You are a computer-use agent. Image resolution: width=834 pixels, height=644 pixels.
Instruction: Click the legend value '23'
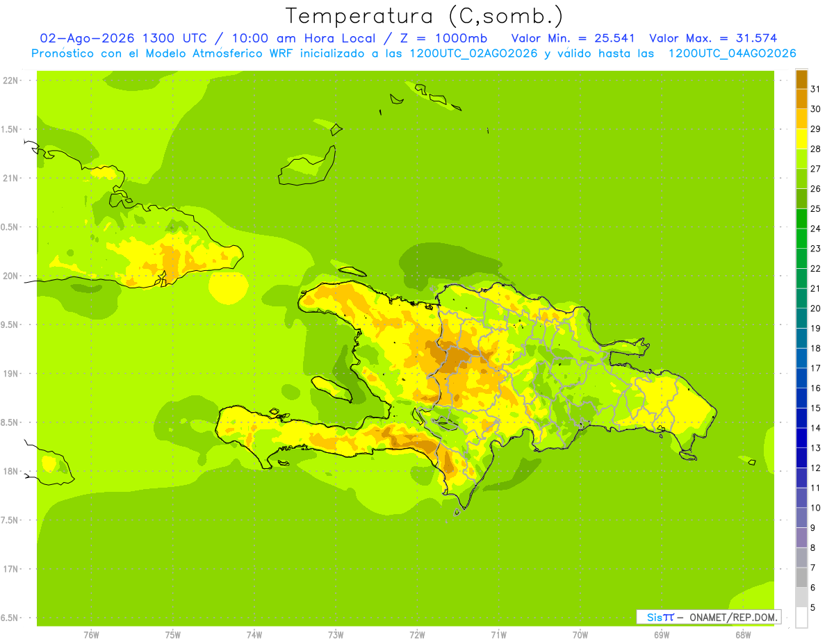pos(815,248)
